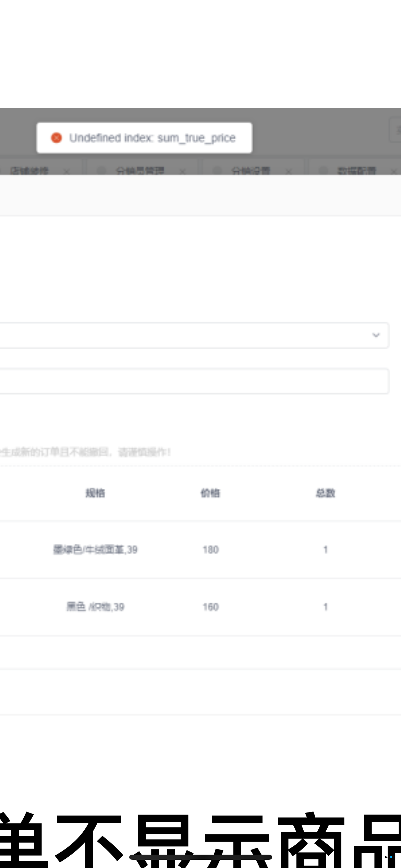
Task: Click the quantity 1 in the 180 row
Action: (325, 550)
